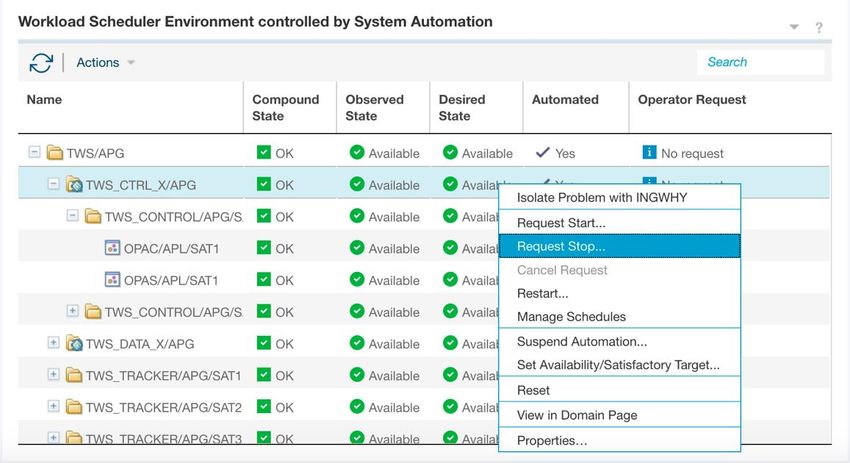Click the Observed State column header
Image resolution: width=850 pixels, height=463 pixels.
click(x=383, y=107)
